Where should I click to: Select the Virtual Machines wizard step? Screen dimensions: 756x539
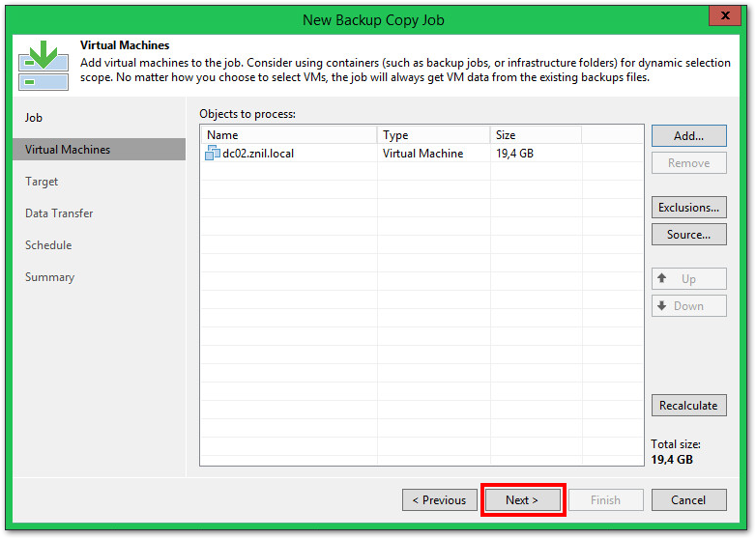pyautogui.click(x=68, y=150)
